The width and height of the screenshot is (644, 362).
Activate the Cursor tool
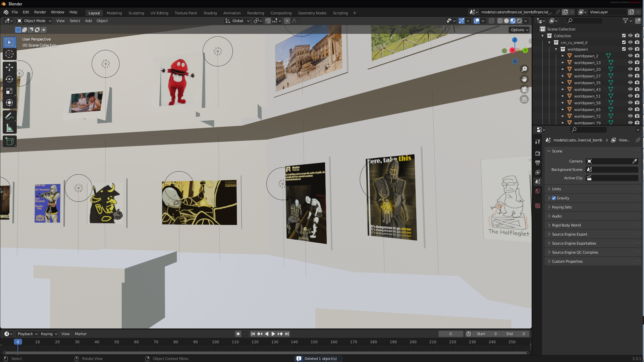[x=9, y=54]
